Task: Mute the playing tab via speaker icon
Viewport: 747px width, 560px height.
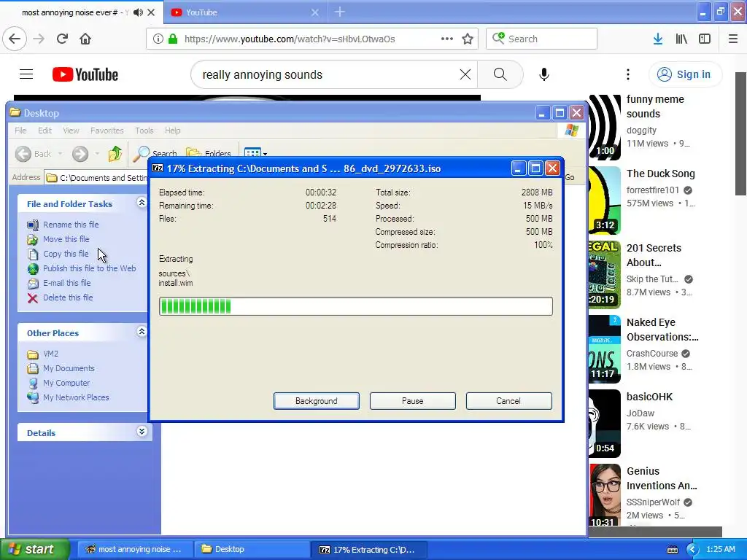Action: coord(138,12)
